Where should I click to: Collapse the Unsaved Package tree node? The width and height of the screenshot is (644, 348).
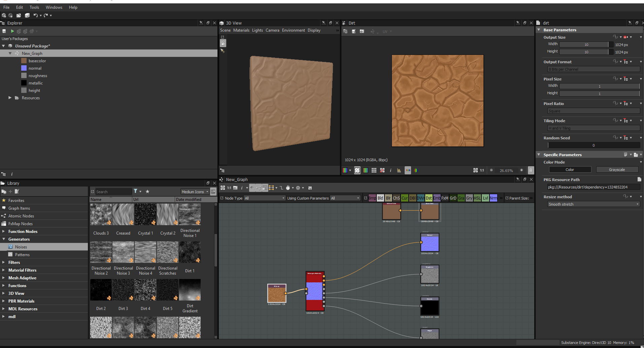pyautogui.click(x=3, y=46)
